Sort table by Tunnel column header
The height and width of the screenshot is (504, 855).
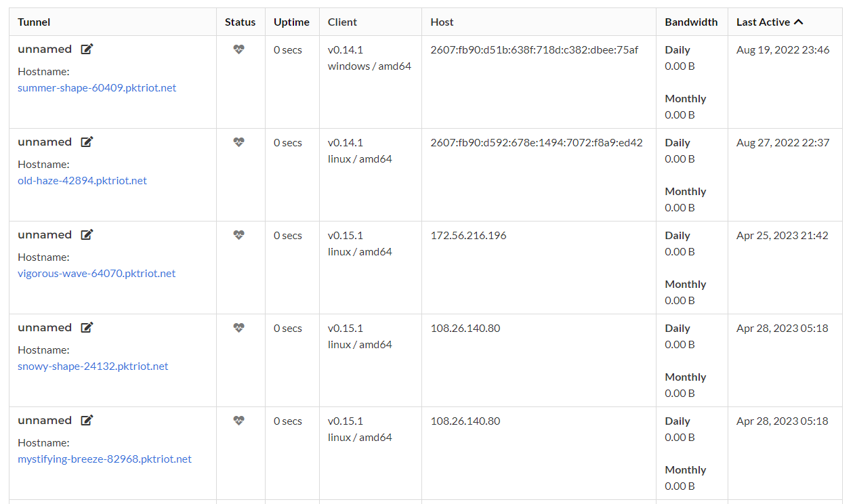coord(34,22)
